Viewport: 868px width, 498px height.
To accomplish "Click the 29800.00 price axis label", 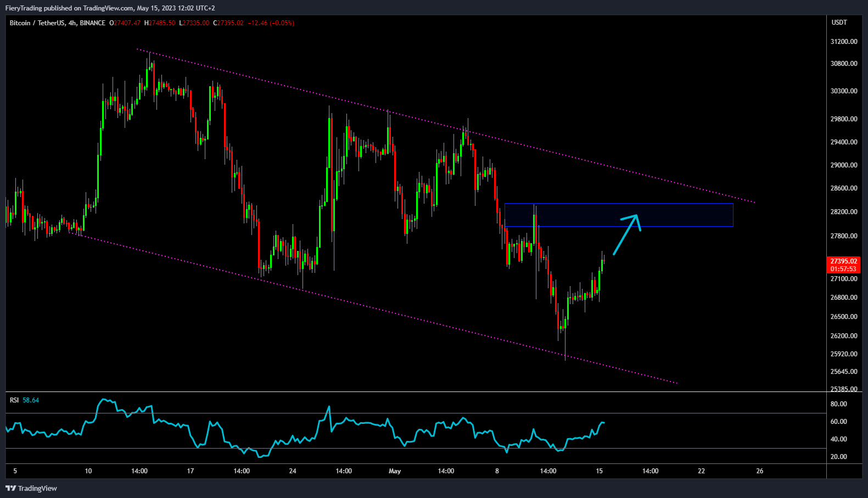I will click(844, 119).
